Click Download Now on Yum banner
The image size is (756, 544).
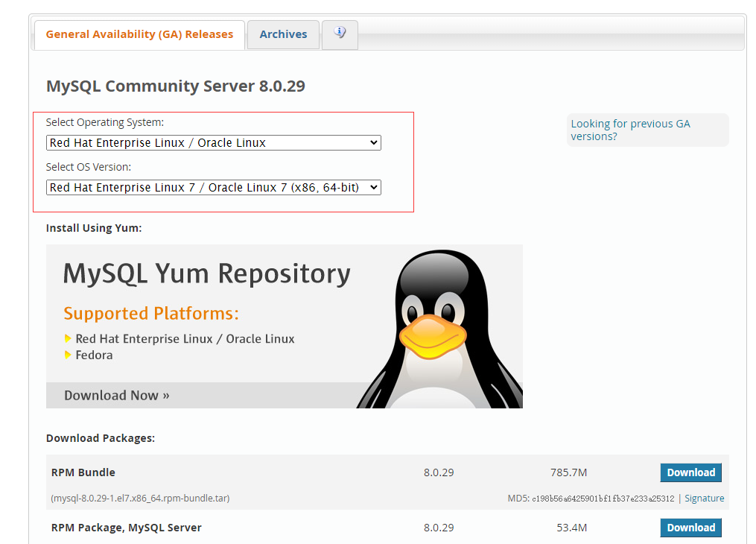pyautogui.click(x=117, y=396)
